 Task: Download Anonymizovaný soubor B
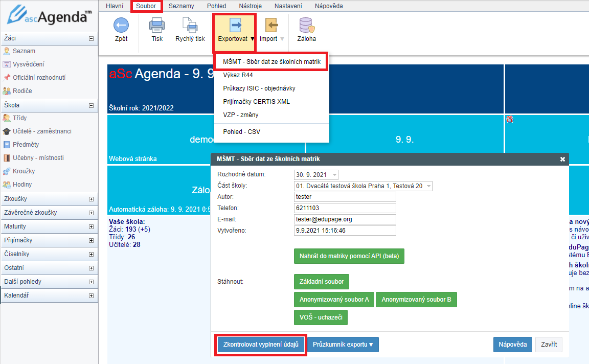click(416, 300)
